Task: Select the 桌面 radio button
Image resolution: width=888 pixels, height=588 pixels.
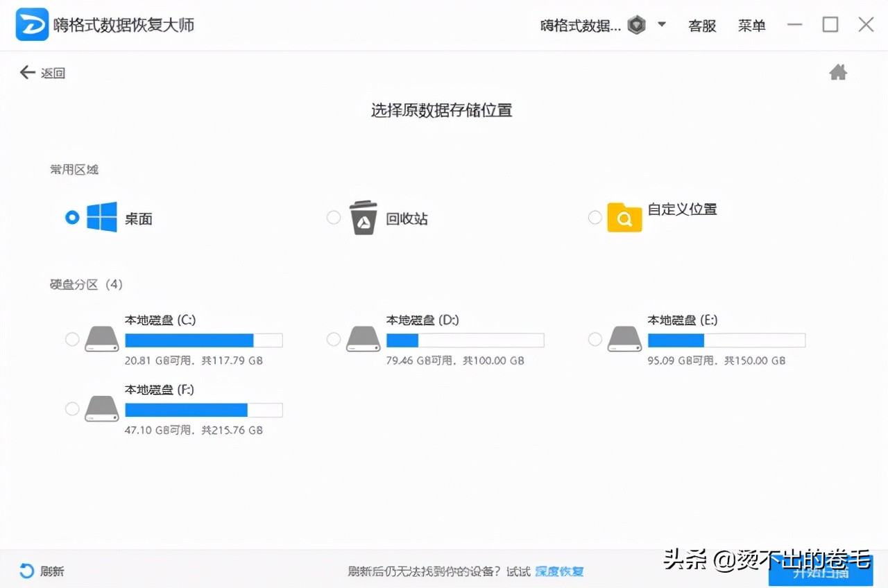Action: point(72,218)
